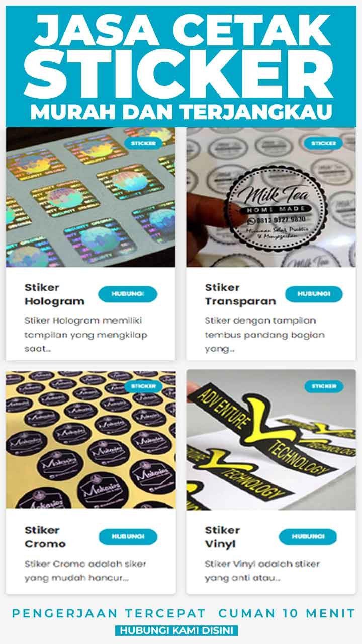
Task: Open the Stiker Vinyl title
Action: 222,537
